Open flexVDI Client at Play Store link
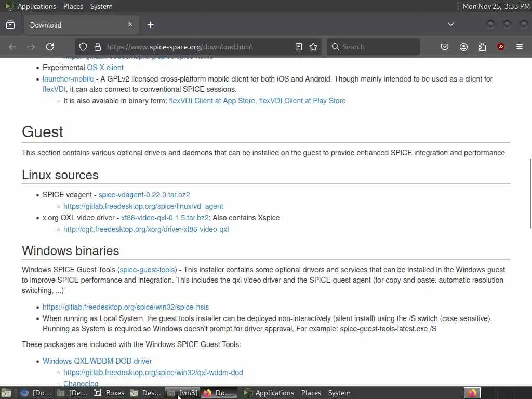This screenshot has height=399, width=532. [x=302, y=101]
